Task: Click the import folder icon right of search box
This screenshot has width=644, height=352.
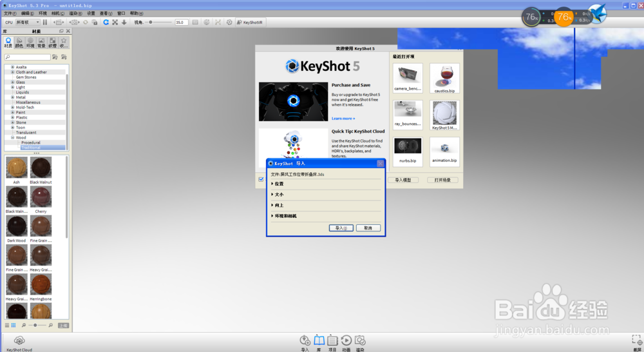Action: pos(63,57)
